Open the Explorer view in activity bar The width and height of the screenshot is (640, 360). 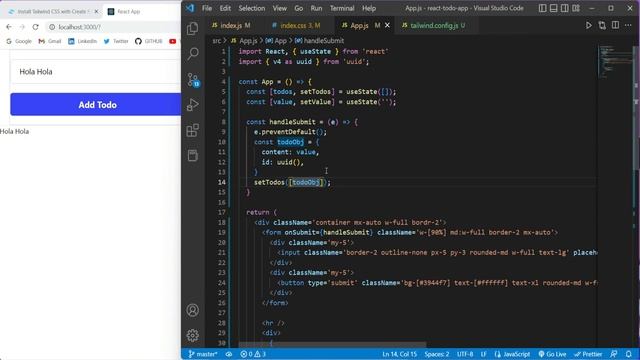tap(193, 28)
